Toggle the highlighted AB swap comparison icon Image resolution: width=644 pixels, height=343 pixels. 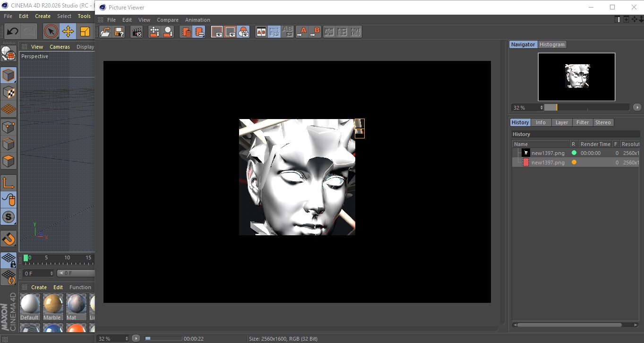pyautogui.click(x=274, y=32)
